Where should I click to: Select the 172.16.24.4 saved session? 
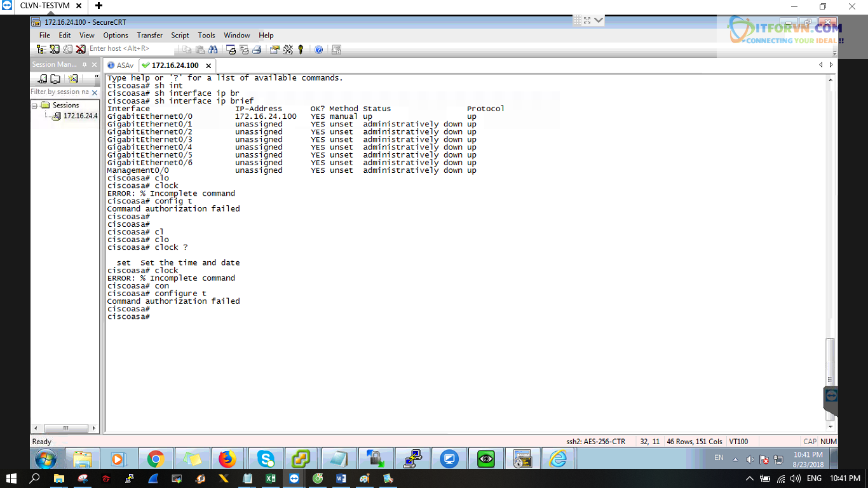point(79,116)
